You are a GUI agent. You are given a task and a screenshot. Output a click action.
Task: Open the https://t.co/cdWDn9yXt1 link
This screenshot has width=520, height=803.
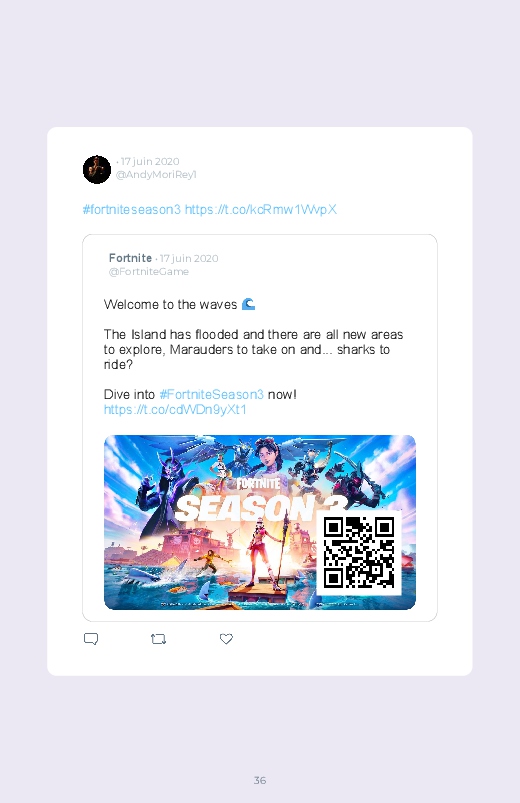coord(175,410)
